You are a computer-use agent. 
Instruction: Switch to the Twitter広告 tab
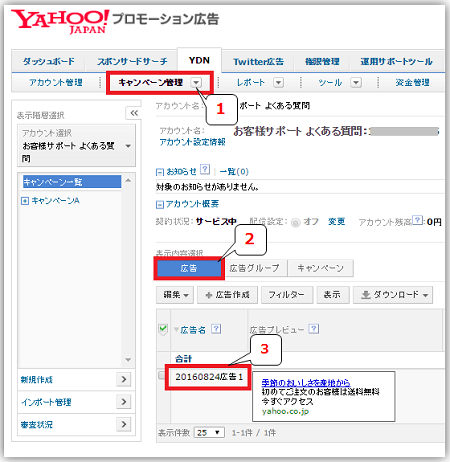pyautogui.click(x=258, y=62)
